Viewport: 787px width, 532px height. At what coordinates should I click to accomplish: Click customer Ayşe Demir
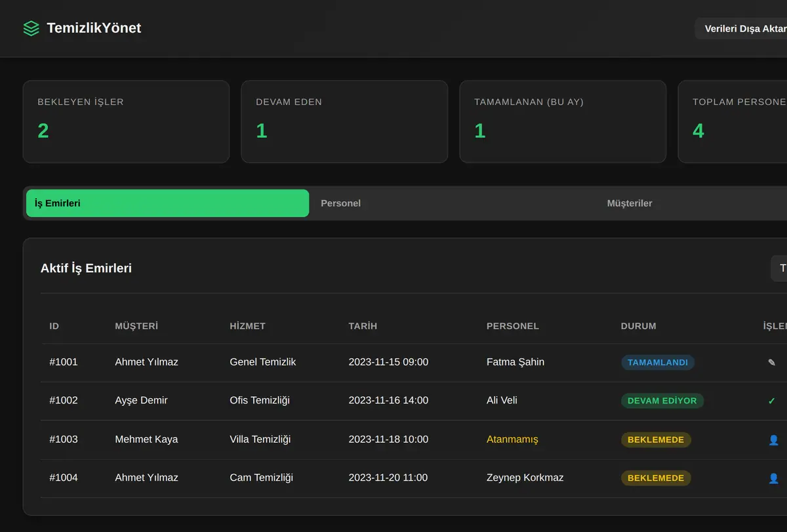pos(141,401)
